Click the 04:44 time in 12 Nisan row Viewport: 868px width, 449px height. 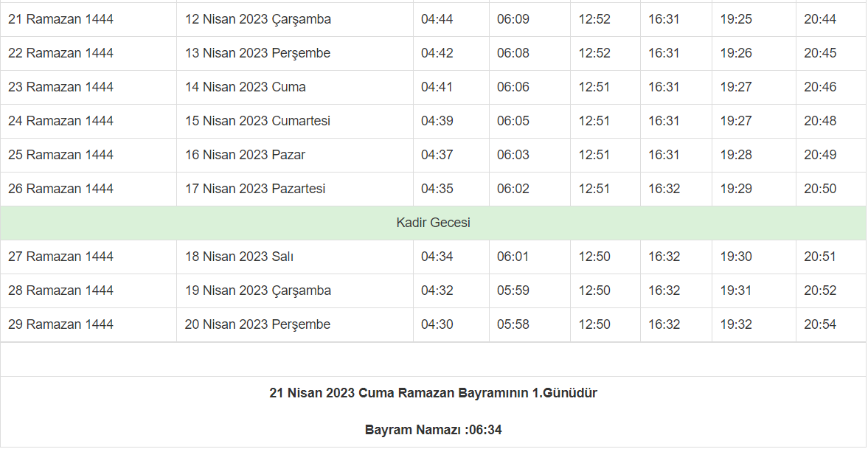click(x=437, y=19)
